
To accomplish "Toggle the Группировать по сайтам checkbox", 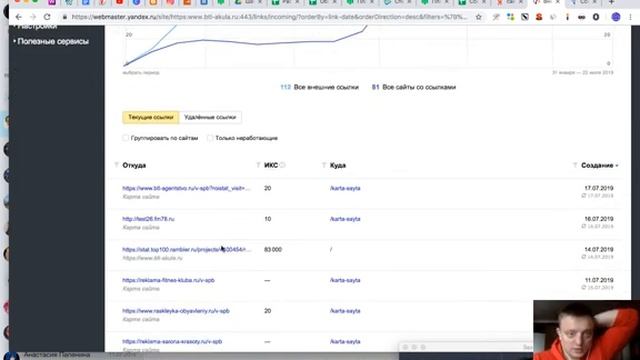I will [x=126, y=138].
